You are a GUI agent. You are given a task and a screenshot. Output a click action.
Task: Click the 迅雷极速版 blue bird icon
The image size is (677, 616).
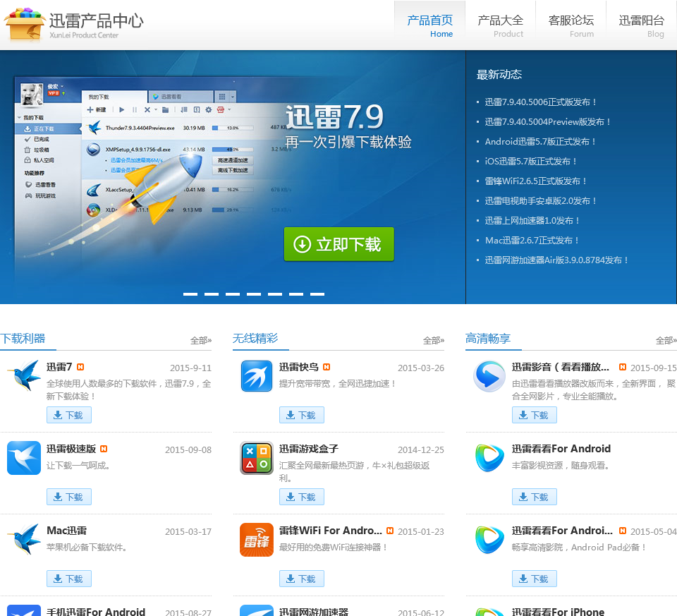click(24, 458)
